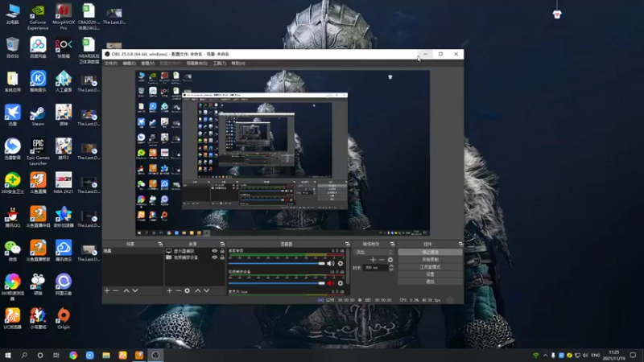Unmute the red speaker of 视频捕获设备 in mixer

pos(330,283)
